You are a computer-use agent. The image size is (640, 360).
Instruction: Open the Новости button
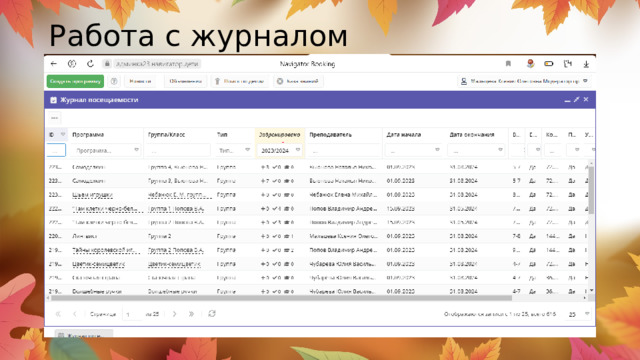pos(140,81)
